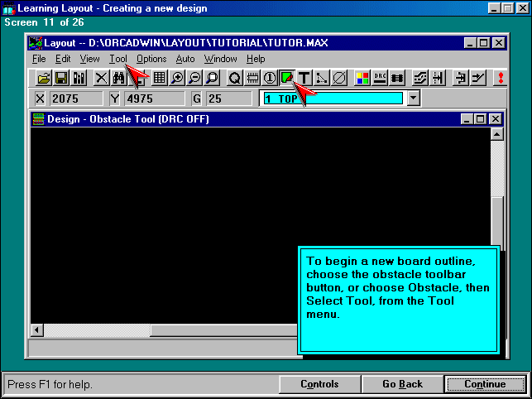Open the Options menu

tap(151, 59)
